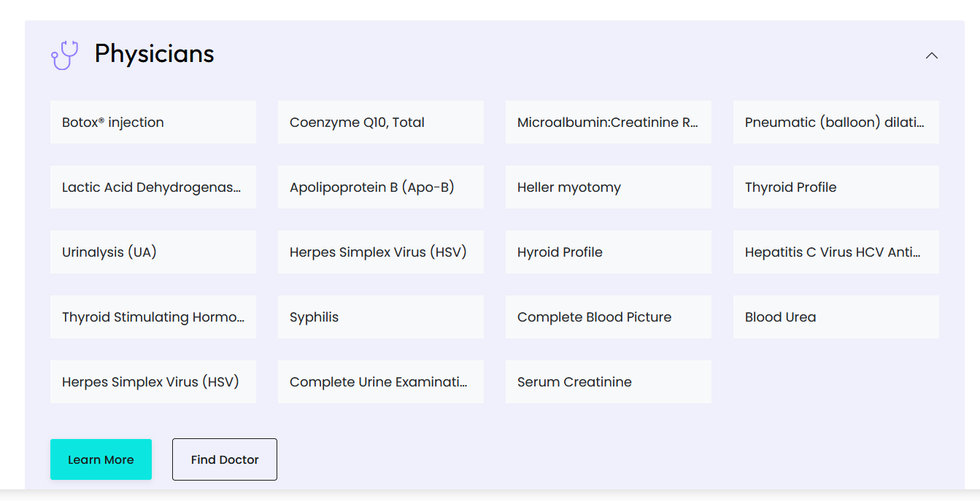Image resolution: width=980 pixels, height=501 pixels.
Task: Click Thyroid Stimulating Hormone item
Action: point(153,317)
